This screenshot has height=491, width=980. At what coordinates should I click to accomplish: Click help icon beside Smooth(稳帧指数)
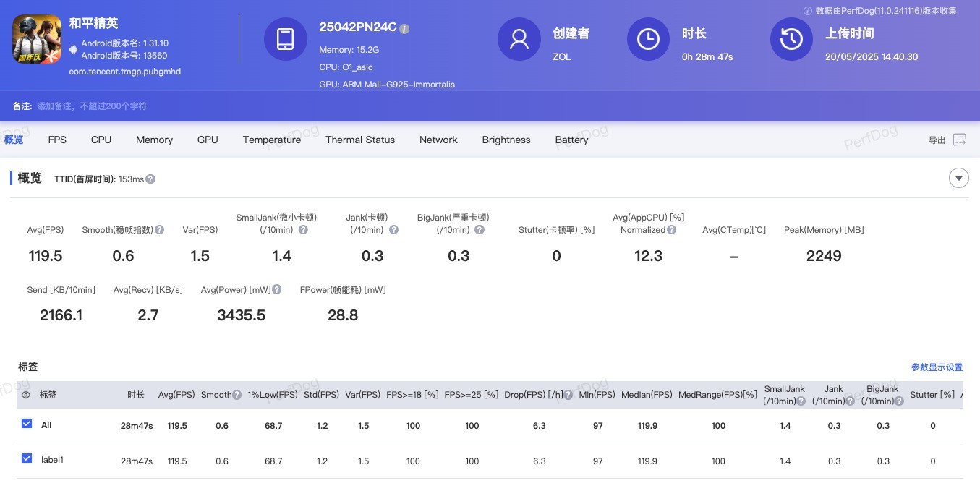click(x=159, y=230)
